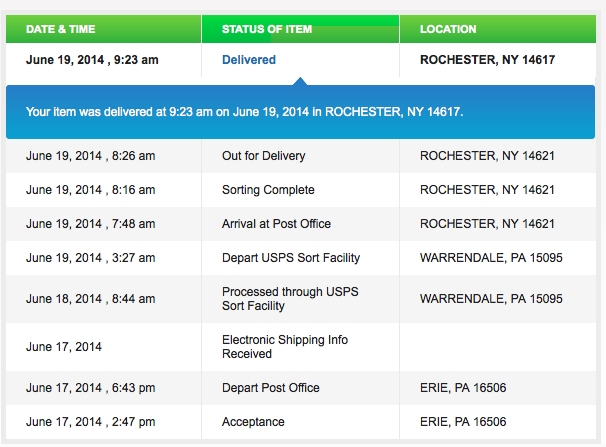Click the June 19, 2014, 3:27 am date
Image resolution: width=606 pixels, height=447 pixels.
pyautogui.click(x=91, y=258)
